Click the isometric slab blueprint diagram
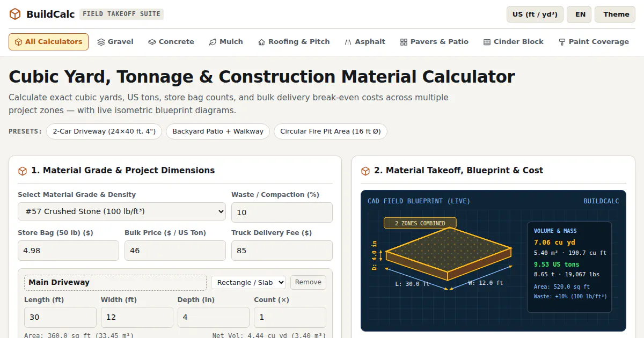Screen dimensions: 644x338 448,253
